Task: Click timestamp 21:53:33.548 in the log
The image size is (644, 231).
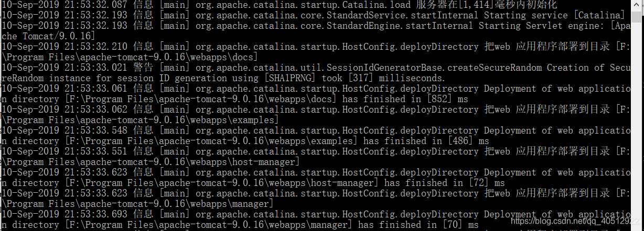Action: (96, 130)
